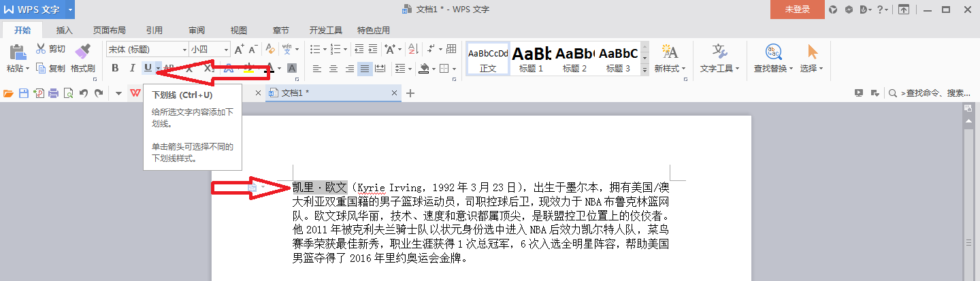Click the 未登录 (Not logged in) button
980x281 pixels.
798,10
